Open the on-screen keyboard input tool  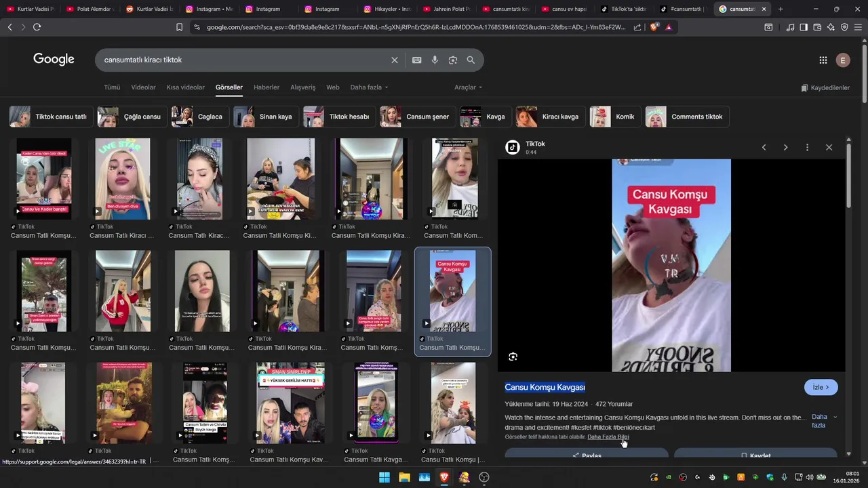[416, 60]
